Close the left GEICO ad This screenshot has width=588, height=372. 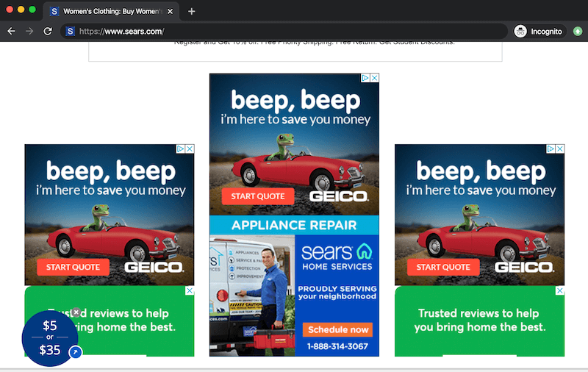tap(190, 149)
